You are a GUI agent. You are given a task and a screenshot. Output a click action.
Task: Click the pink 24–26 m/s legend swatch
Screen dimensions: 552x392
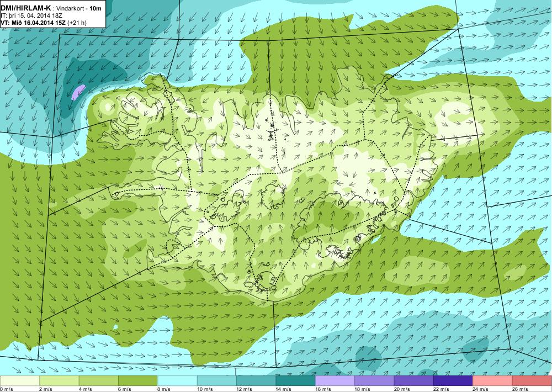click(493, 381)
